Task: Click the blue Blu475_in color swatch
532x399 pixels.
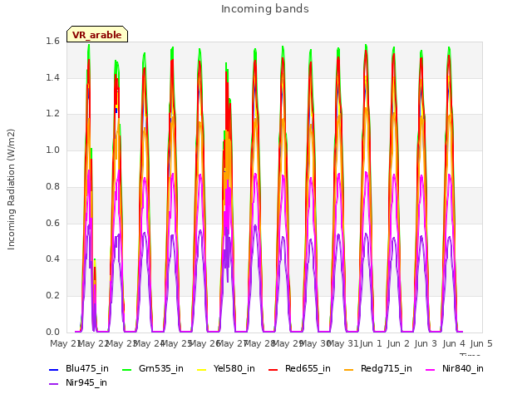Action: point(53,369)
